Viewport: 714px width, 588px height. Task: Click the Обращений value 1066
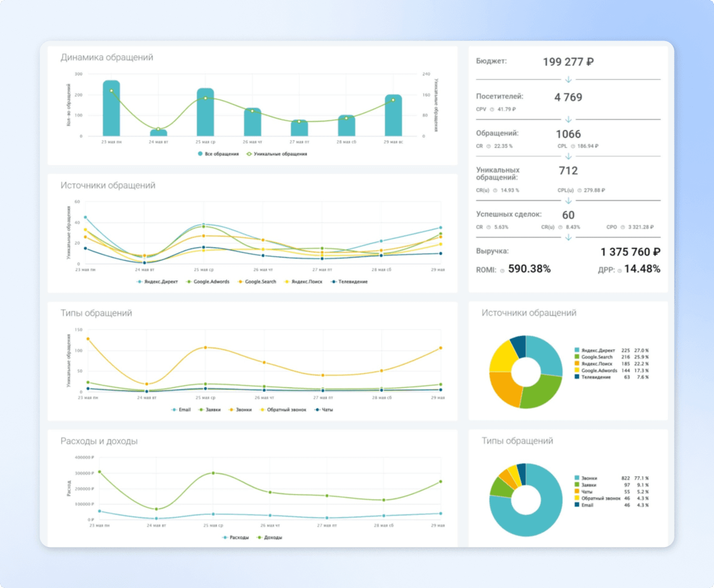click(568, 135)
